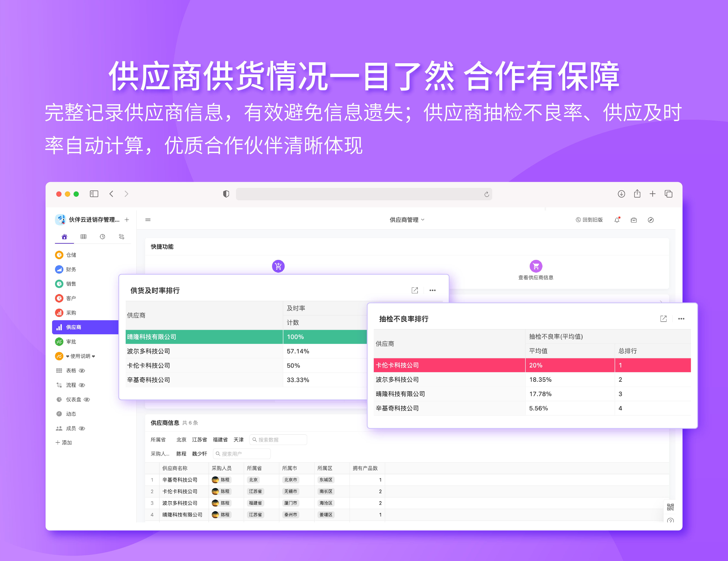Toggle visibility eye next to 成员
Image resolution: width=728 pixels, height=561 pixels.
82,428
